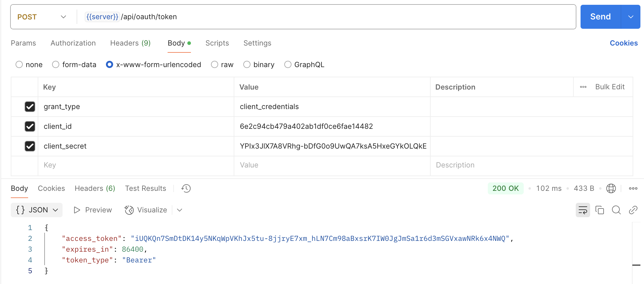Open the Cookies link
644x284 pixels.
pos(624,43)
